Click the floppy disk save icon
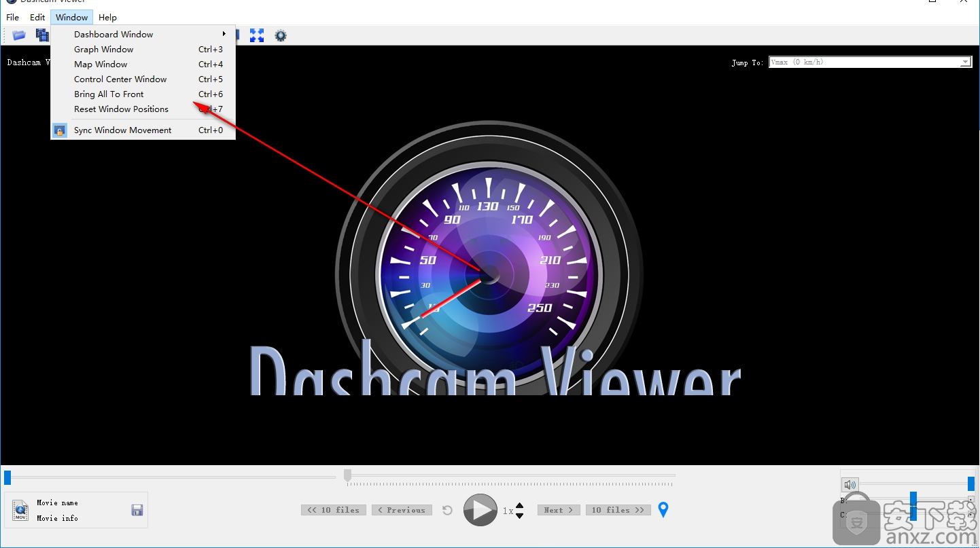980x548 pixels. (x=137, y=510)
